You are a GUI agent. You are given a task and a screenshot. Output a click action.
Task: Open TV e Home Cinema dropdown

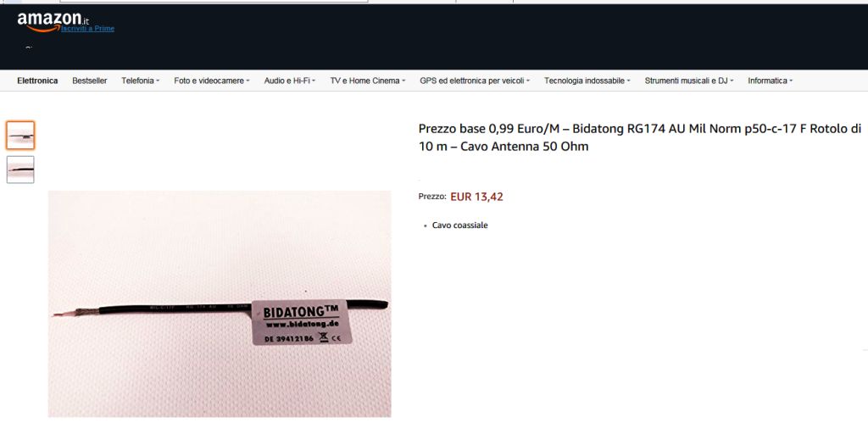click(368, 81)
